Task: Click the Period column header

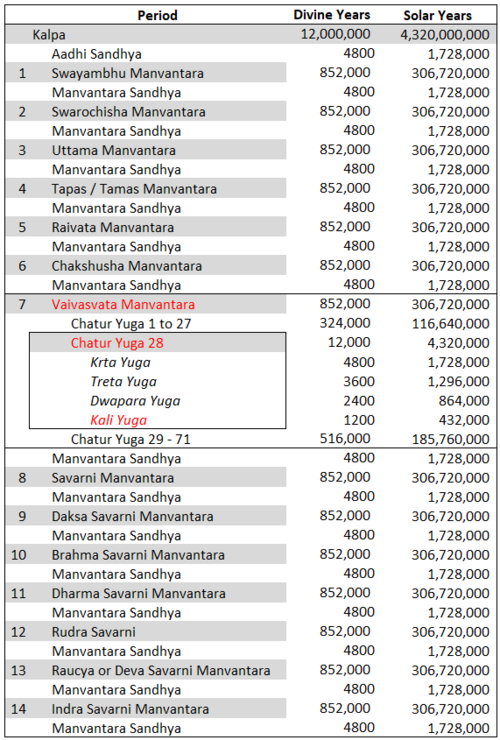Action: [x=157, y=15]
